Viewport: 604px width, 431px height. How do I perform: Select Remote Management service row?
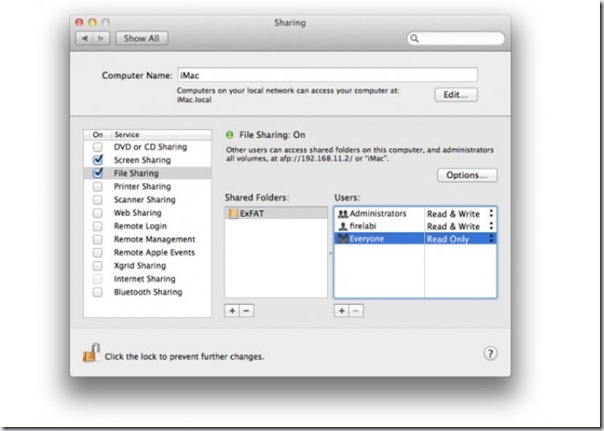(148, 239)
